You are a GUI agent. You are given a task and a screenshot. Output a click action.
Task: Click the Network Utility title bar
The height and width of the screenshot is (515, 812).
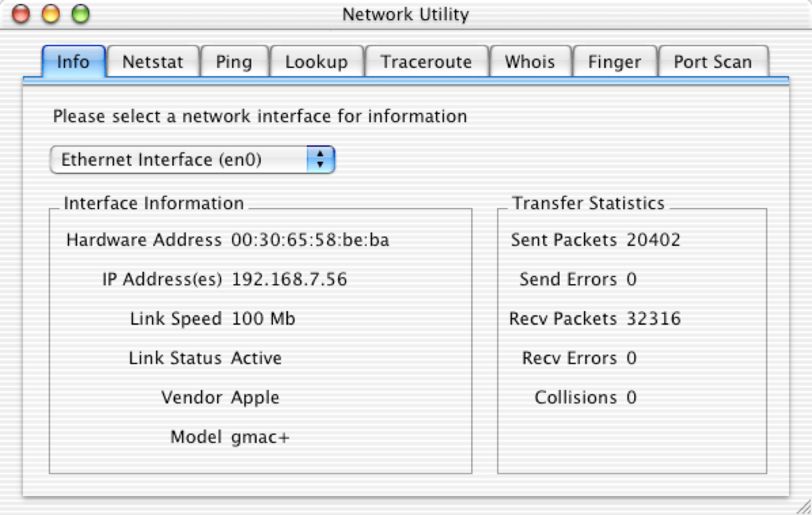[405, 14]
